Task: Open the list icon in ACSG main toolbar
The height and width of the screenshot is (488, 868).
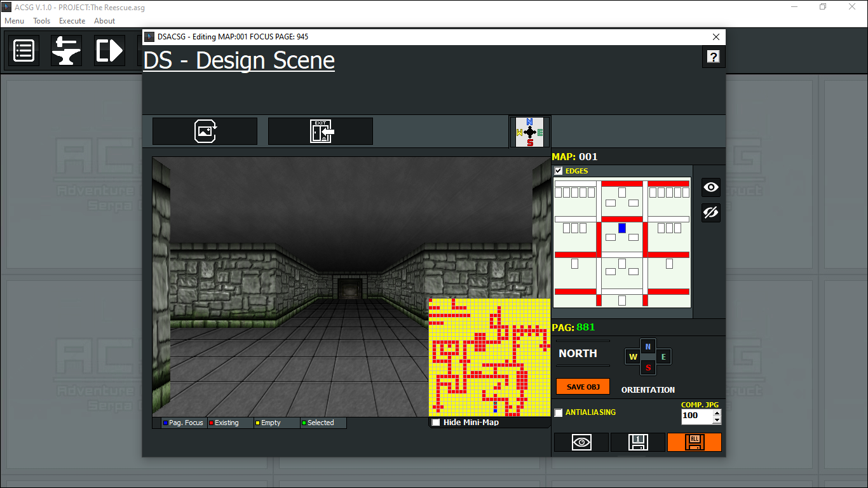Action: point(24,51)
